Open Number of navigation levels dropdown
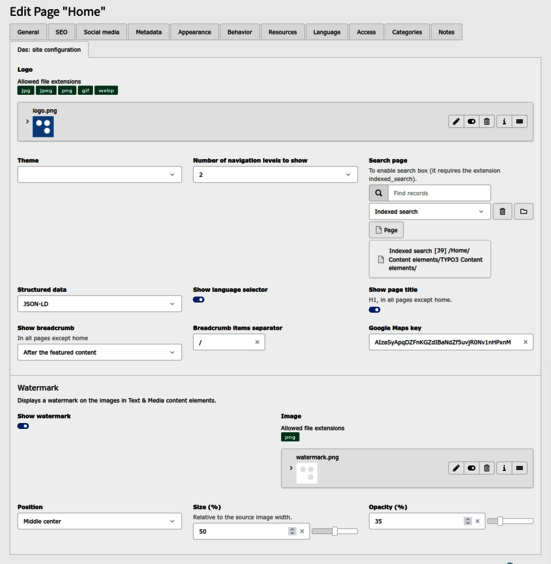The width and height of the screenshot is (551, 564). [x=275, y=174]
